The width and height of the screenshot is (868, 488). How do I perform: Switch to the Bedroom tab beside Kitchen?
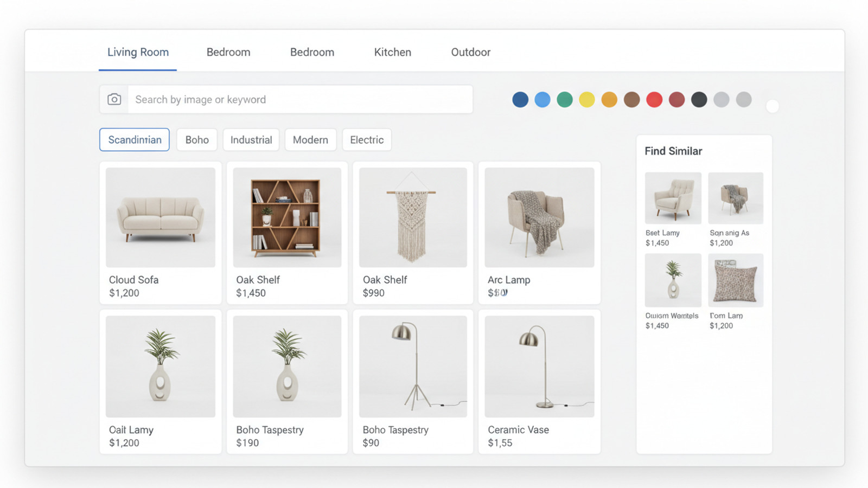click(312, 52)
